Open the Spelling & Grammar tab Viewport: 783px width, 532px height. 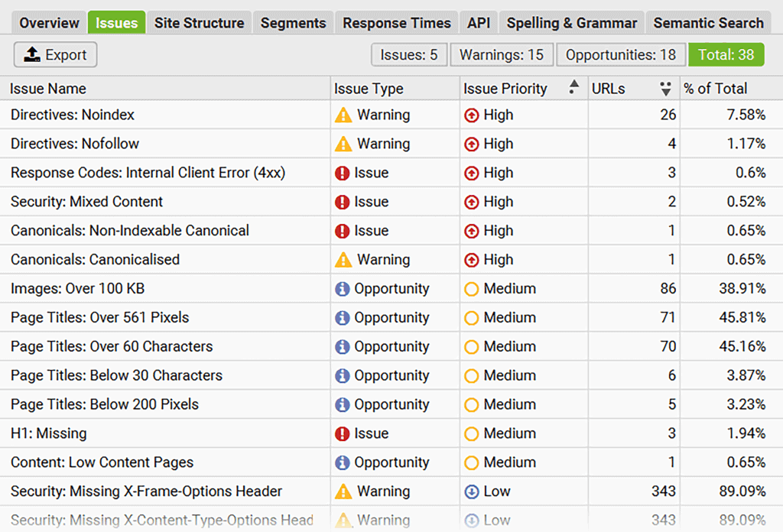(x=571, y=23)
